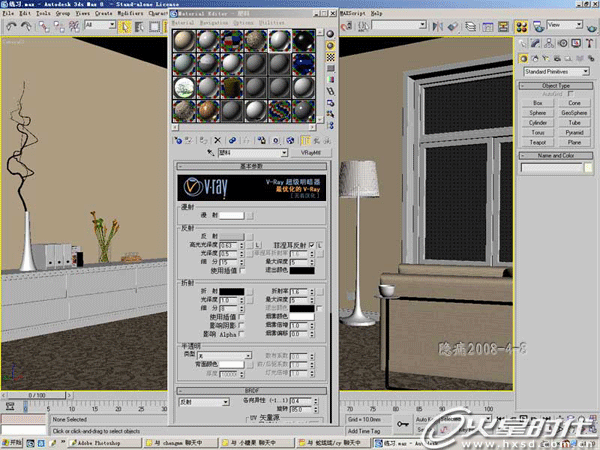Open Help menu
Screen dimensions: 600x450
[377, 13]
